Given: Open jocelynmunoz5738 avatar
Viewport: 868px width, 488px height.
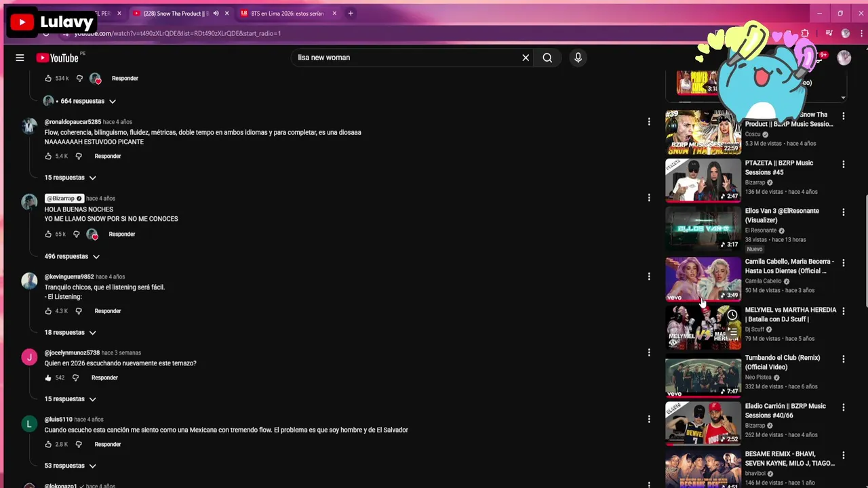Looking at the screenshot, I should 29,357.
